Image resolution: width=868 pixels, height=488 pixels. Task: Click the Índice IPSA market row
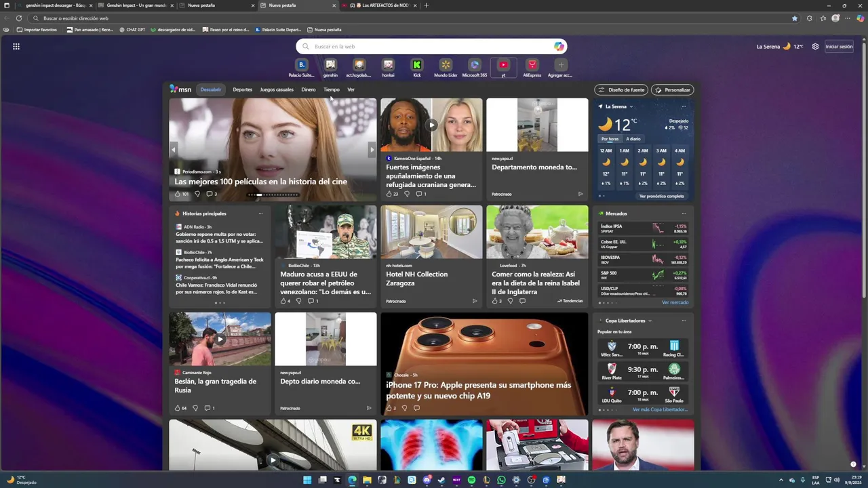pos(643,228)
